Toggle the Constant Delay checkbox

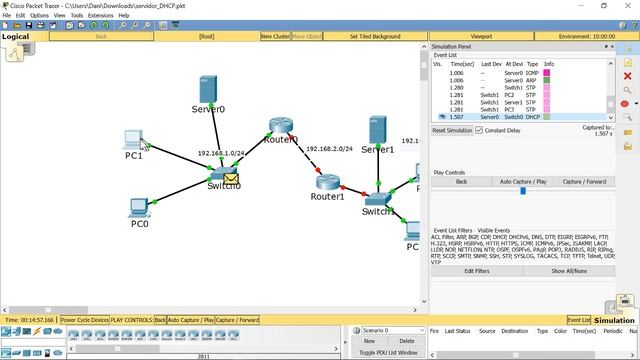pos(479,130)
